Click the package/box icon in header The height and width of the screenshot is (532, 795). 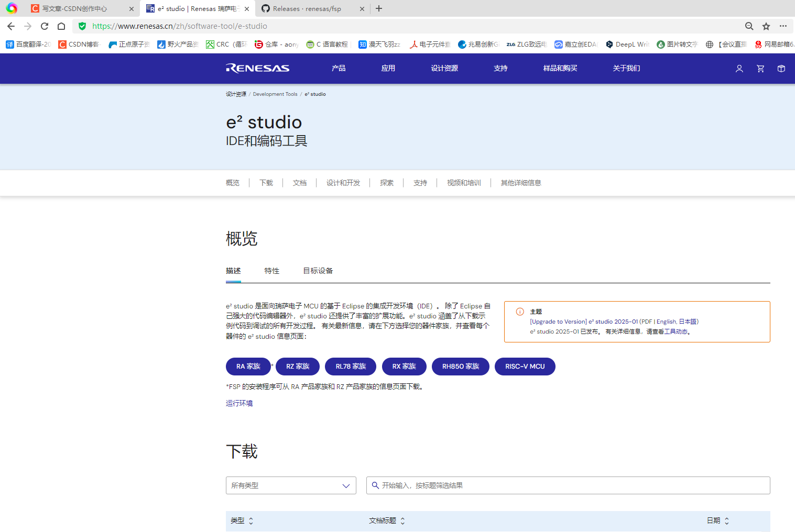point(781,69)
